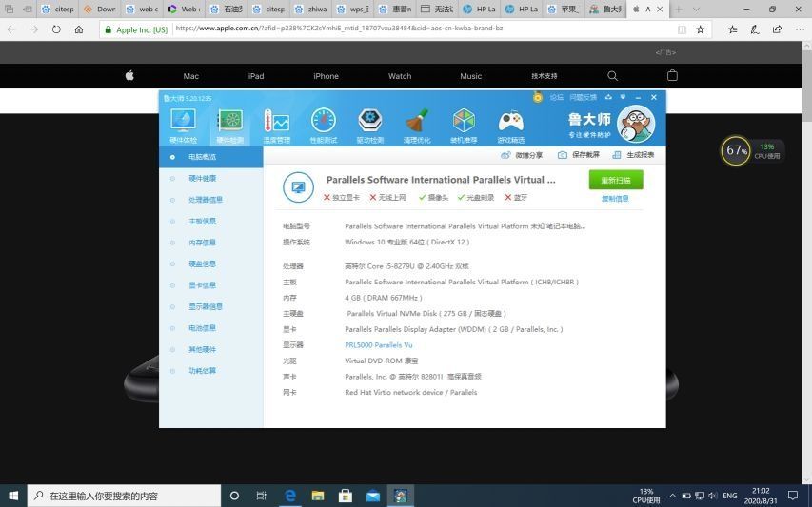Open the 论坛 forum link
The height and width of the screenshot is (507, 812).
[556, 97]
